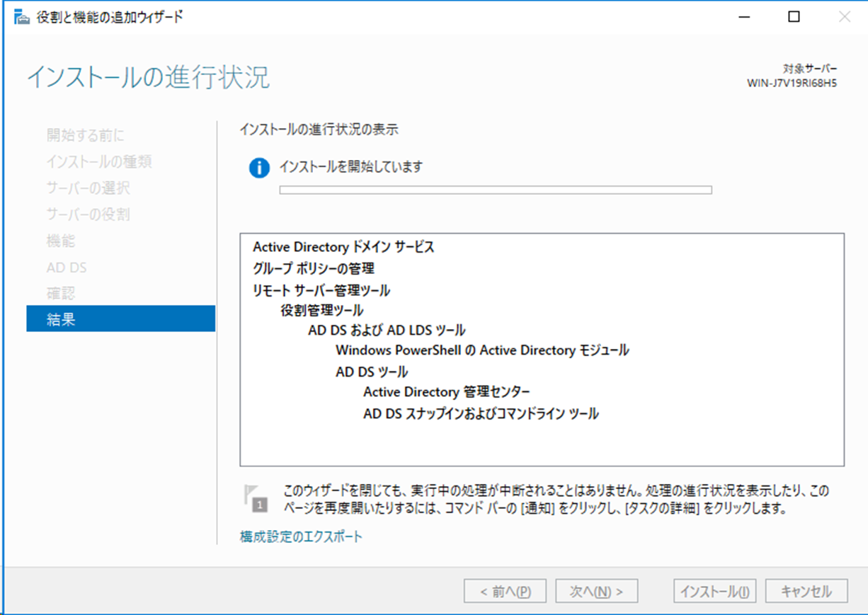Select the サーバーの選択 step
868x615 pixels.
pos(88,188)
